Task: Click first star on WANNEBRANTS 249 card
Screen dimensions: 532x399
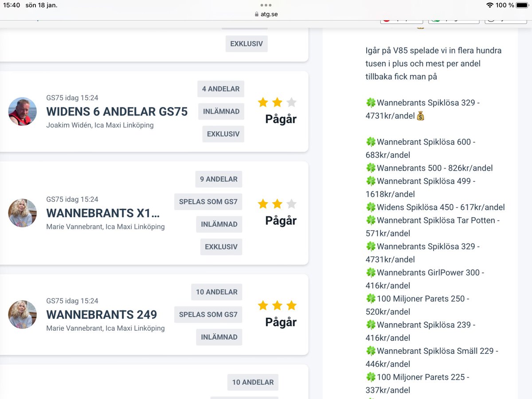Action: [x=263, y=305]
